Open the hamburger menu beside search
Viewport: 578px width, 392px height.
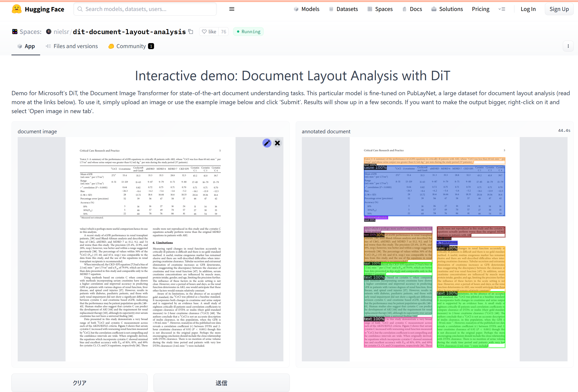tap(232, 9)
